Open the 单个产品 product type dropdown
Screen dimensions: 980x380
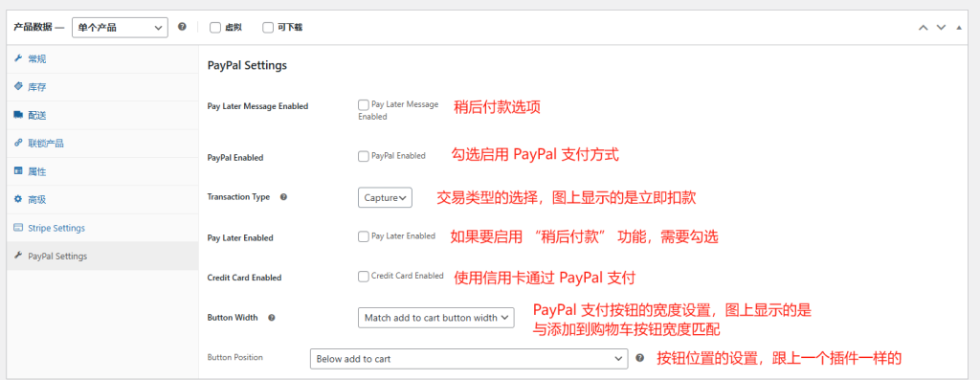pos(120,28)
